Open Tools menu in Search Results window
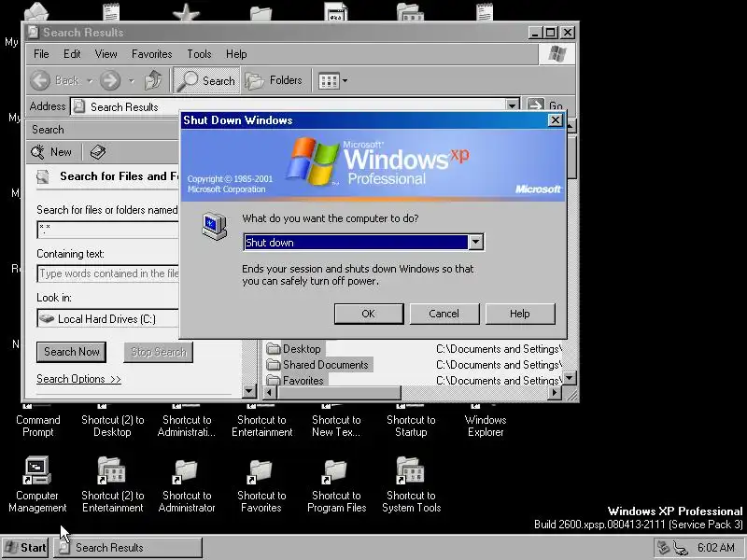 pos(199,54)
